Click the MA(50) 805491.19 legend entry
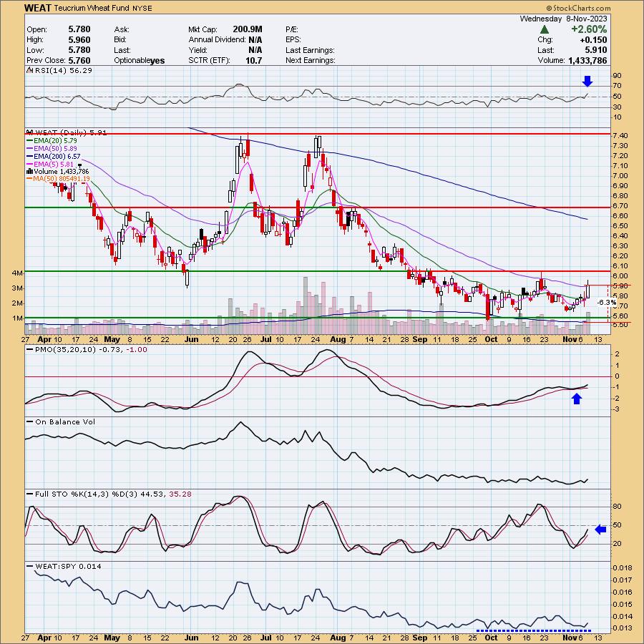This screenshot has height=644, width=644. [58, 179]
